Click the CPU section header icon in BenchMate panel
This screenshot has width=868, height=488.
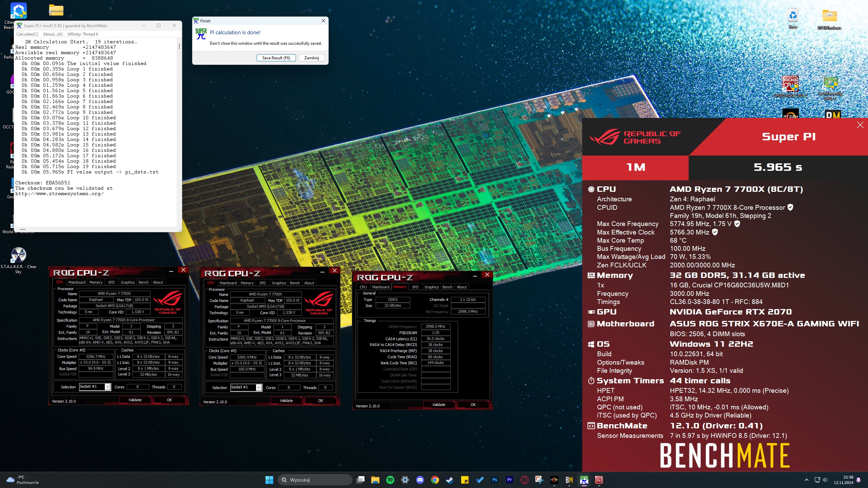591,189
